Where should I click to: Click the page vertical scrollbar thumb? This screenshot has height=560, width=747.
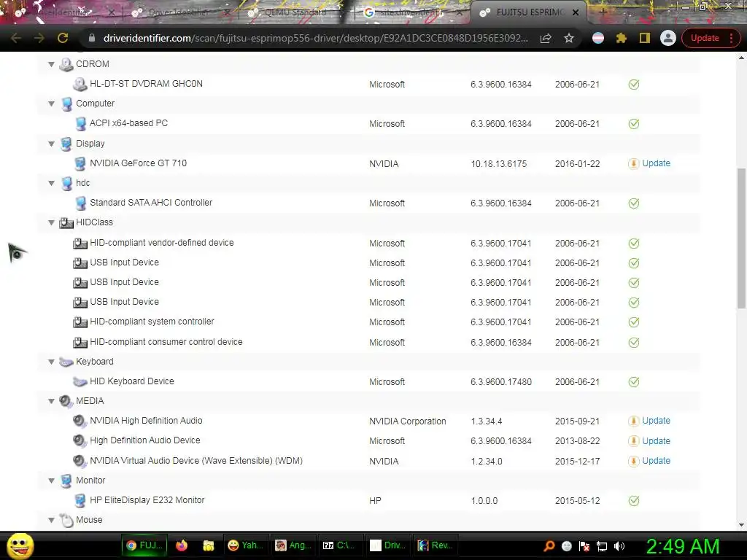tap(741, 238)
